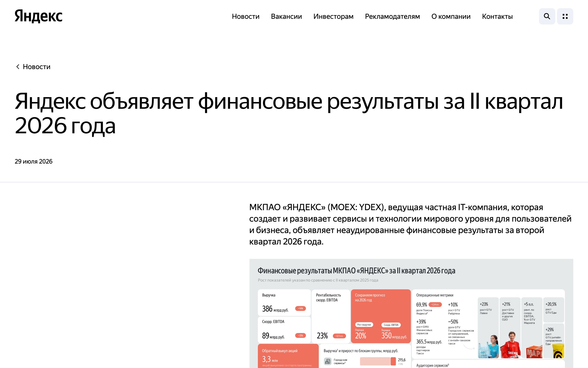The width and height of the screenshot is (588, 368).
Task: Go back via the Новости breadcrumb link
Action: (x=37, y=67)
